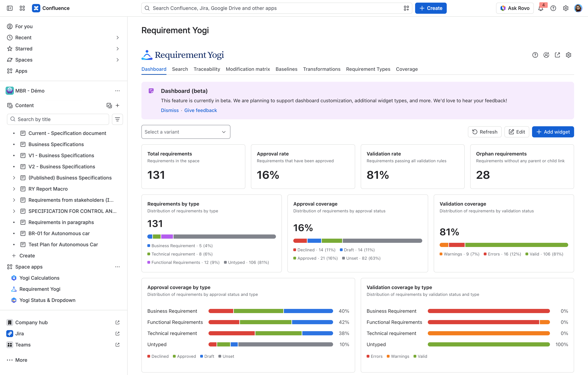Screen dimensions: 588x375
Task: Click Create under the content tree
Action: click(x=24, y=256)
